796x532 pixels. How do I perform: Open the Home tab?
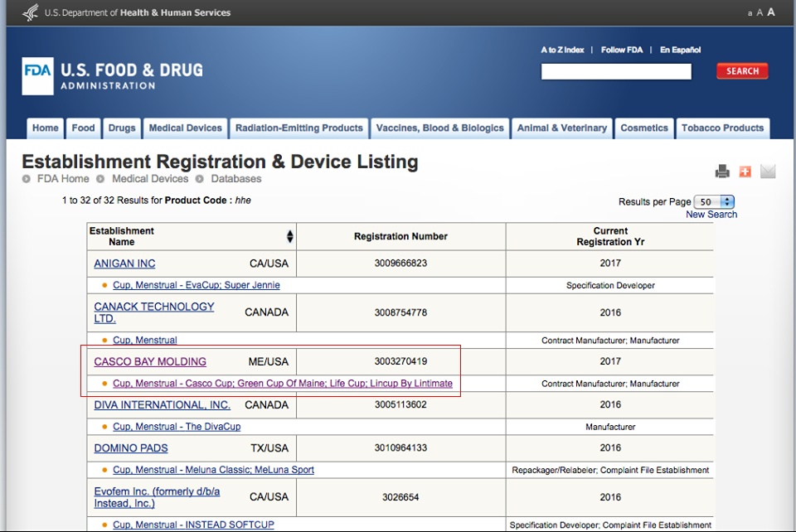(x=45, y=128)
